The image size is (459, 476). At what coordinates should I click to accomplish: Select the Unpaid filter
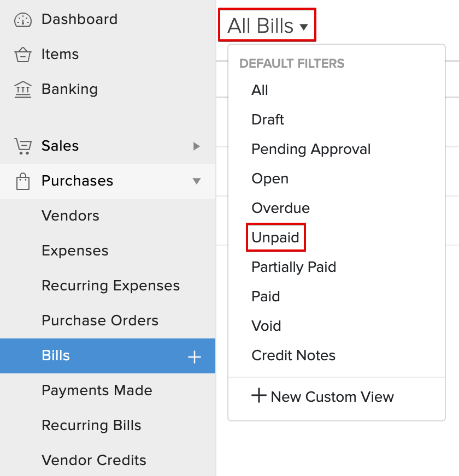[275, 237]
